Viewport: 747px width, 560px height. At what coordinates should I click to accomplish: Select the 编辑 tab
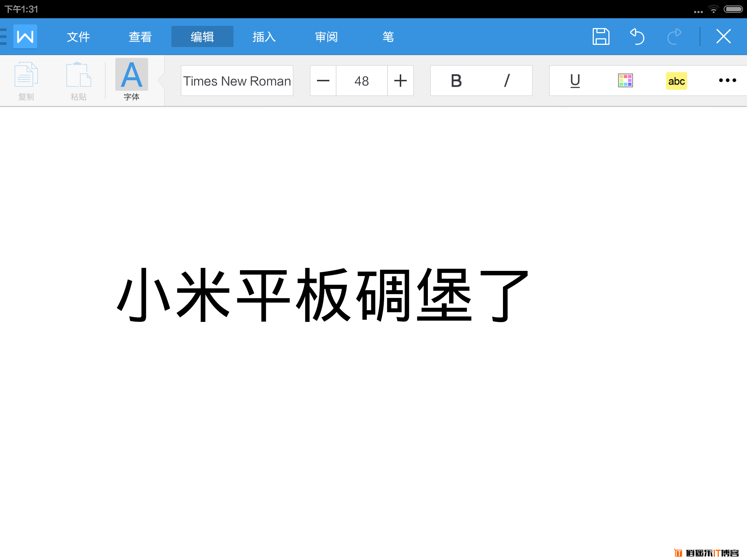(202, 36)
